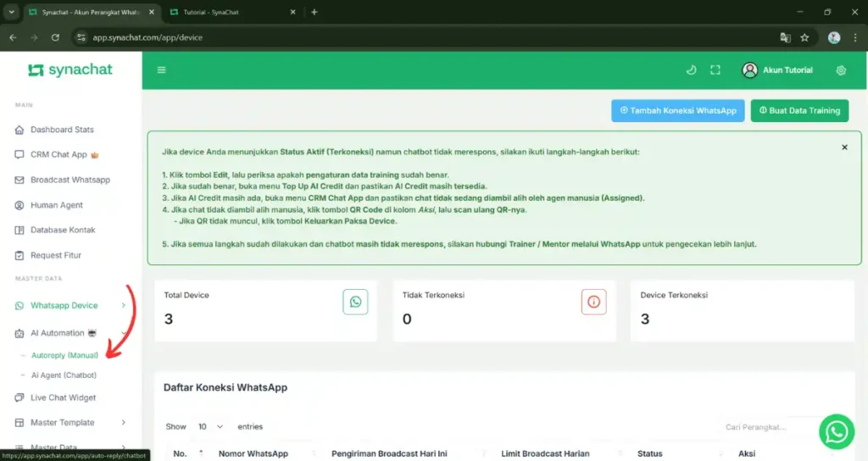
Task: View site information icon in address bar
Action: tap(81, 37)
